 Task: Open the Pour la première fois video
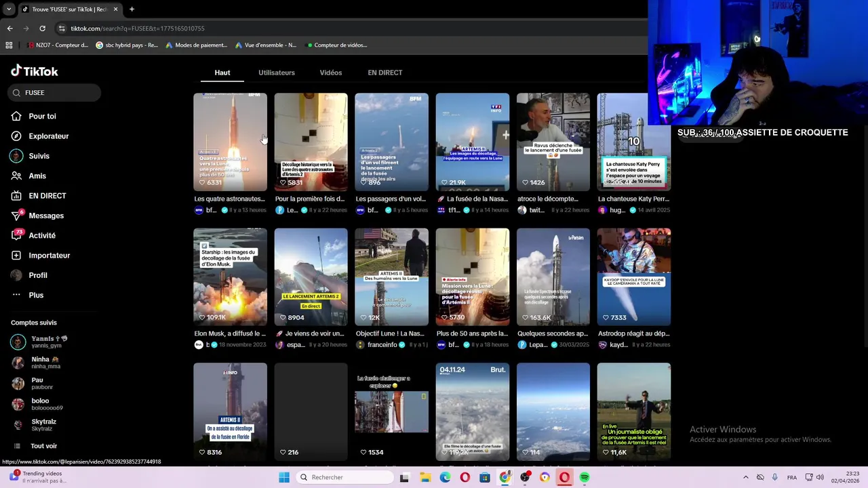[311, 142]
